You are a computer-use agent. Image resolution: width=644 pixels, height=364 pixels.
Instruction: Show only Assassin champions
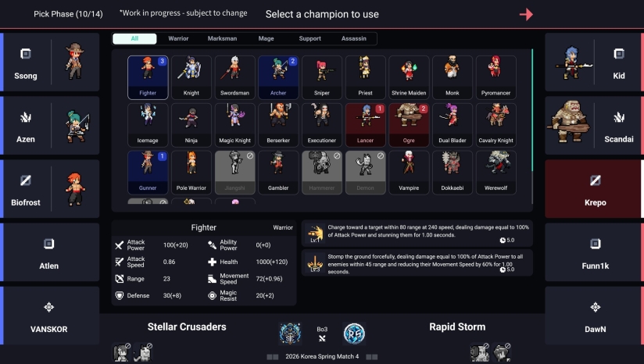353,38
